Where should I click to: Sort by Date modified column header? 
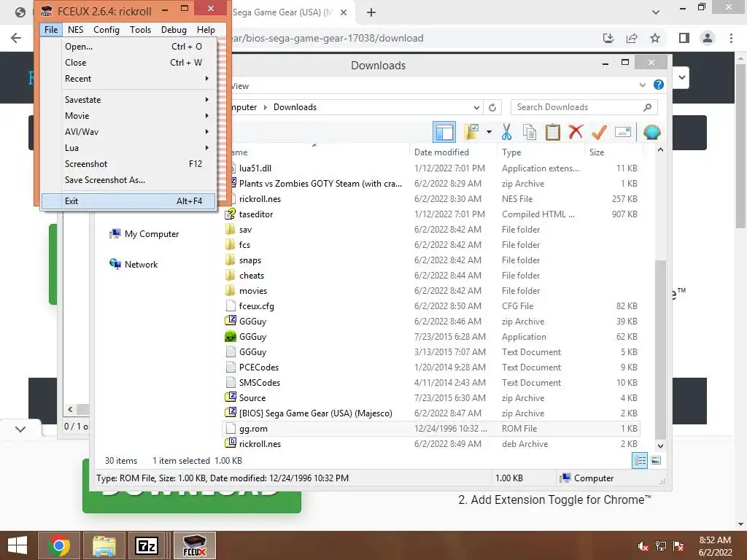click(x=452, y=152)
